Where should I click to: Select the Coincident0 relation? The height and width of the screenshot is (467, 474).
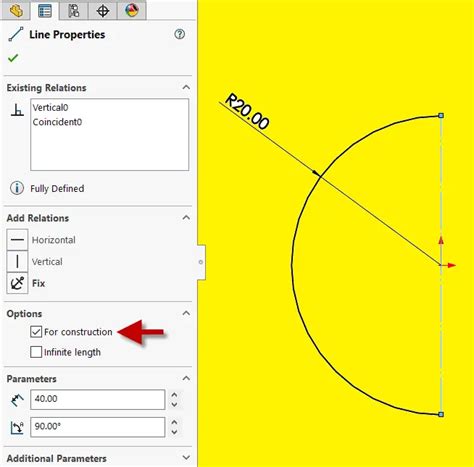point(57,122)
